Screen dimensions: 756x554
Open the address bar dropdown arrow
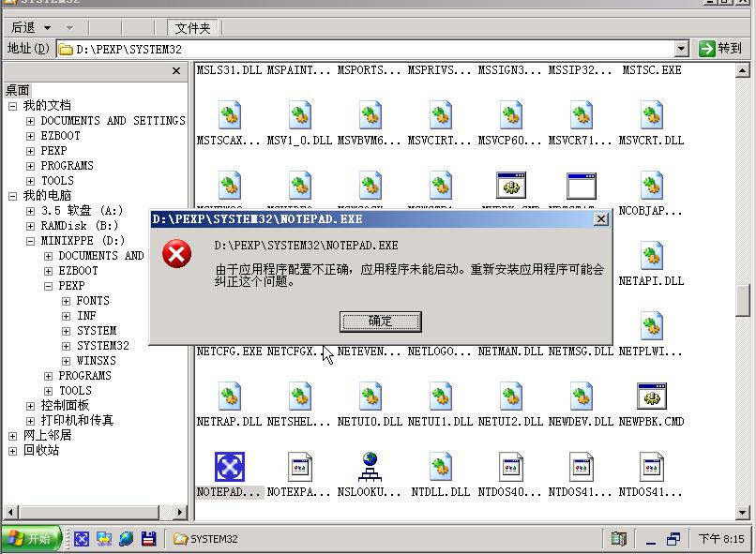(681, 49)
